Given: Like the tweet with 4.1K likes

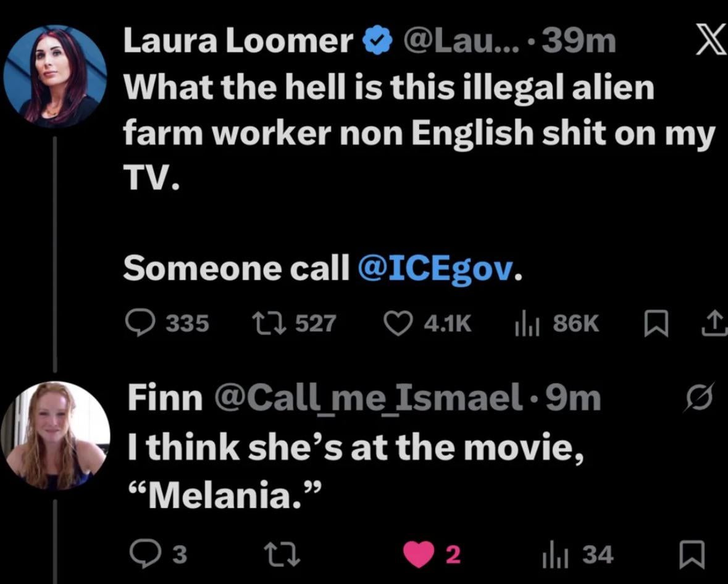Looking at the screenshot, I should [x=398, y=323].
